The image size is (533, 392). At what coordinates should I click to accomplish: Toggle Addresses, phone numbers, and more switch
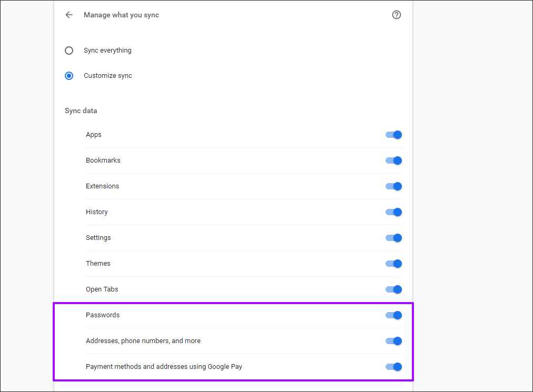(393, 341)
